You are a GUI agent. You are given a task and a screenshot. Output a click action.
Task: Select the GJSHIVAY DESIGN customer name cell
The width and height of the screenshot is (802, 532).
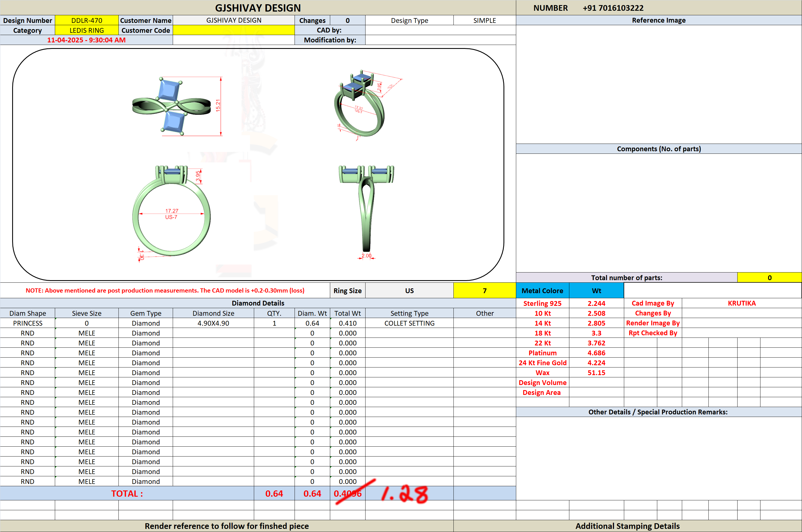pos(234,20)
